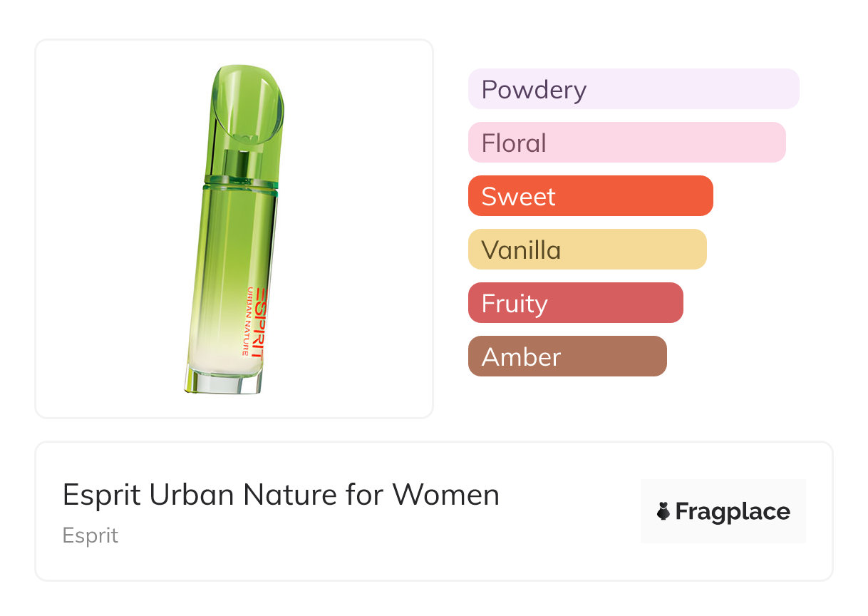Select the brown Amber accord bar
Screen dimensions: 868x616
click(567, 356)
